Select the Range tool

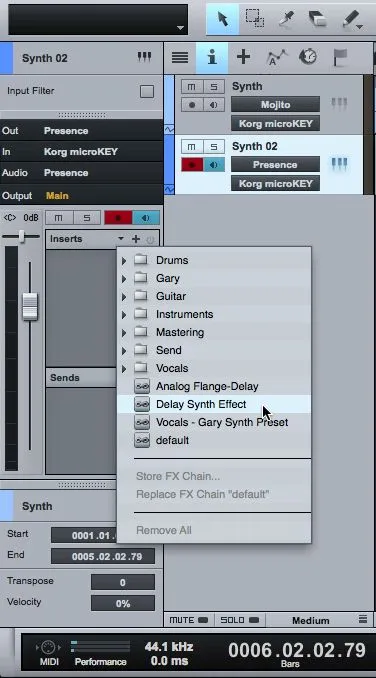click(x=255, y=19)
